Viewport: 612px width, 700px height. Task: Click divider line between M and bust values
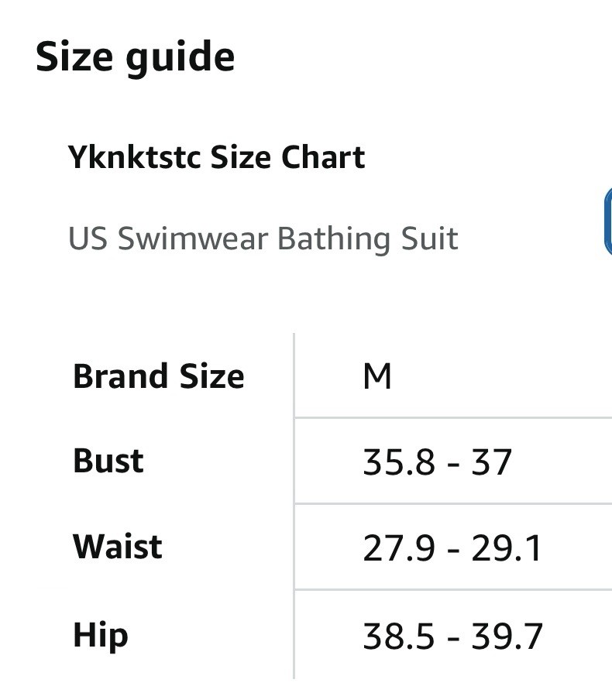point(452,418)
